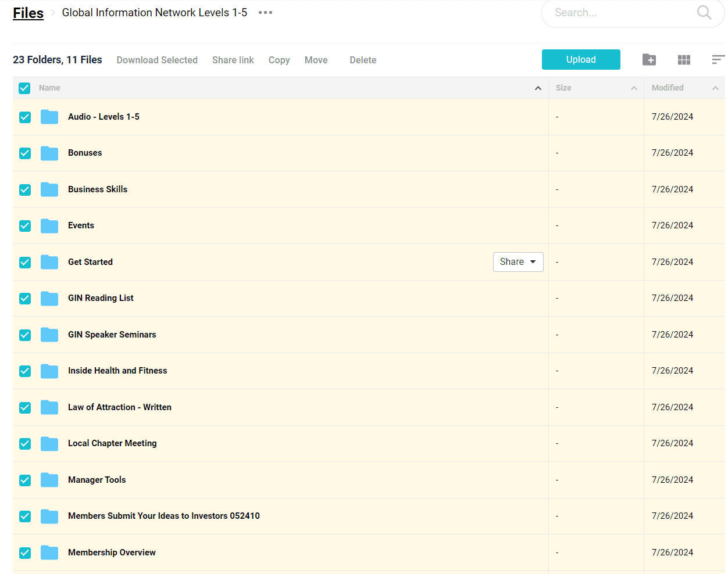
Task: Click the GIN Reading List folder icon
Action: [49, 298]
